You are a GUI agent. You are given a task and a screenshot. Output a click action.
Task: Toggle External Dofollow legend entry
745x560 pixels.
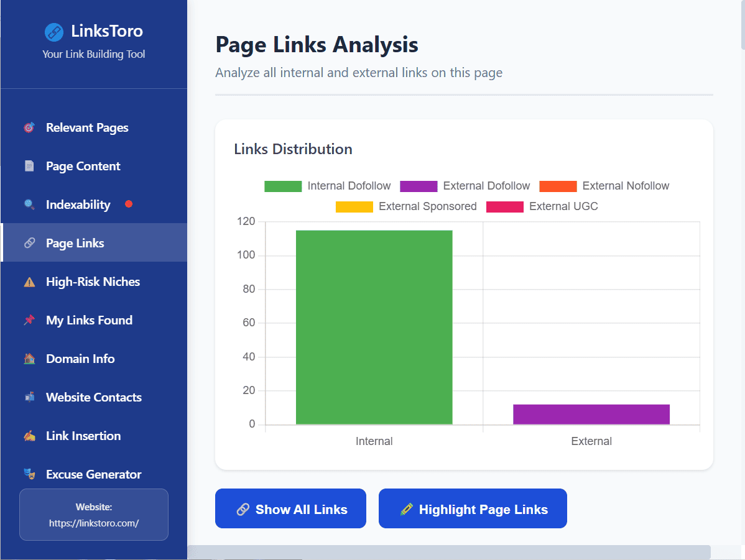(465, 186)
